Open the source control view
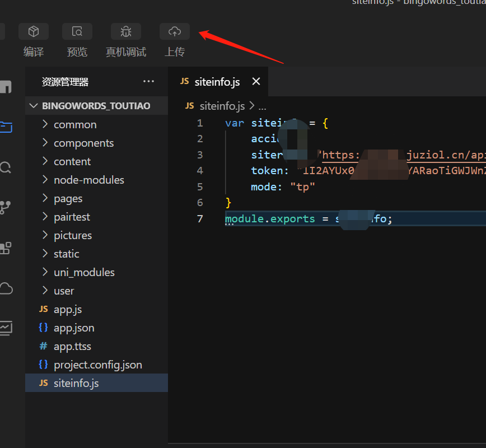This screenshot has width=486, height=448. tap(6, 208)
